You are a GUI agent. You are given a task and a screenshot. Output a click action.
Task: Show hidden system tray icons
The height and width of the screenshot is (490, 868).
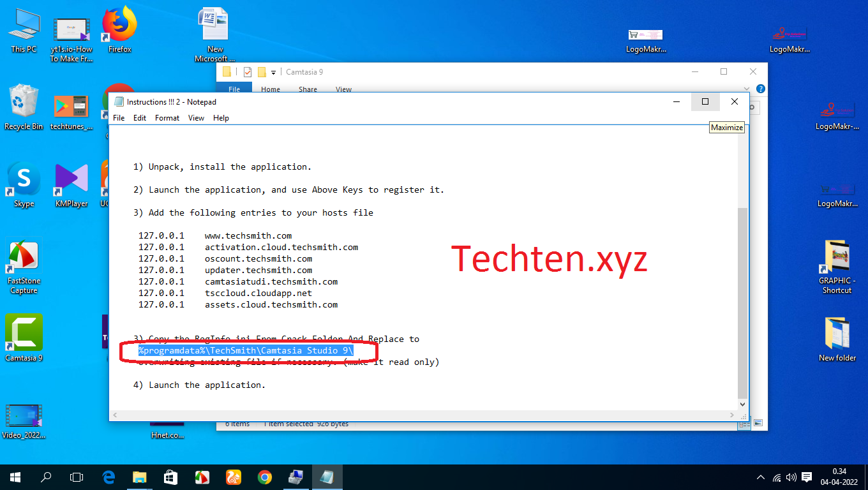click(761, 477)
